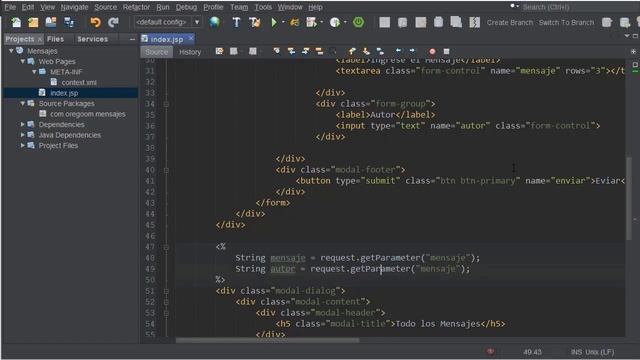Switch to the Files tab
Screen dimensions: 640x360
[x=56, y=39]
